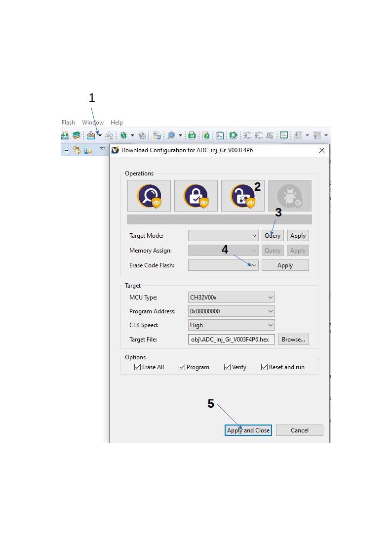The image size is (392, 555).
Task: Open the MCU Type dropdown
Action: (231, 298)
